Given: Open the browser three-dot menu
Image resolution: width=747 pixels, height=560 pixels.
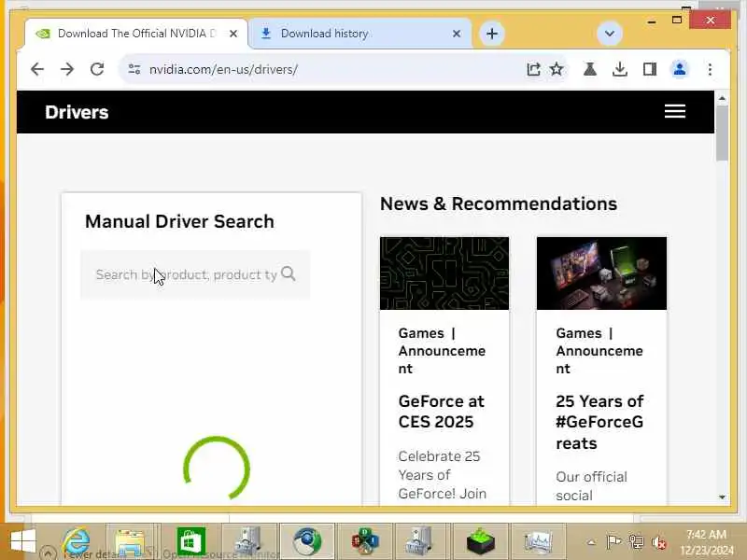Looking at the screenshot, I should point(710,69).
